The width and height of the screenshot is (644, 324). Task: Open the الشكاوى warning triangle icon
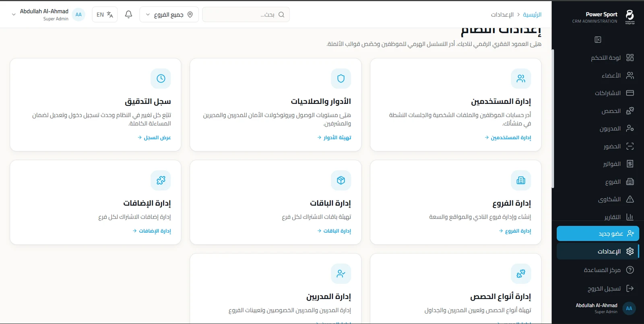tap(630, 199)
